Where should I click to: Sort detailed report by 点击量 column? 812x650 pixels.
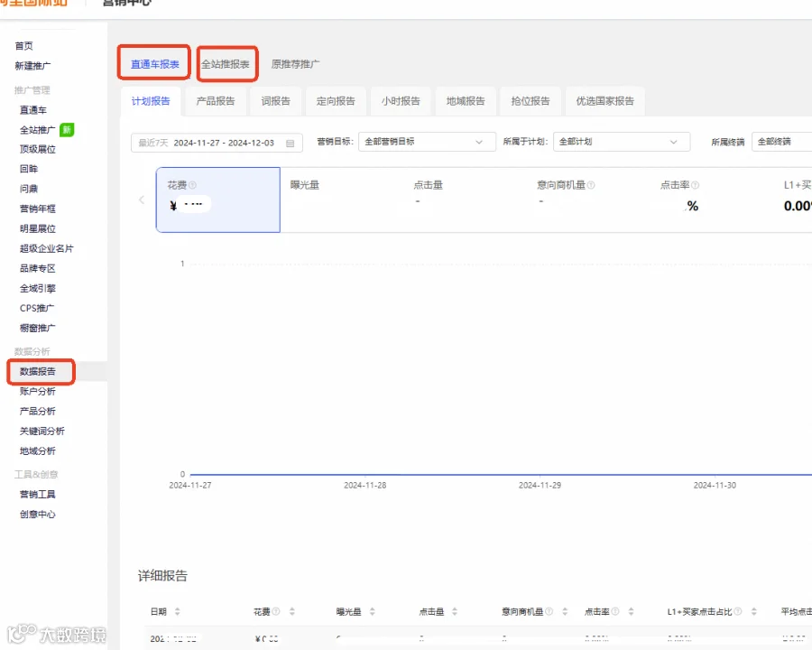point(454,612)
